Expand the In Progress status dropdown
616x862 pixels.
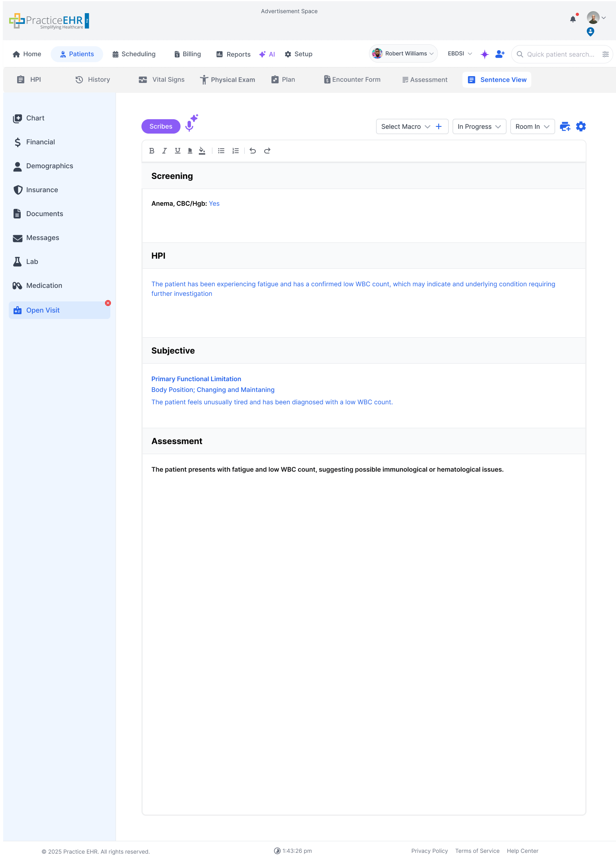479,126
